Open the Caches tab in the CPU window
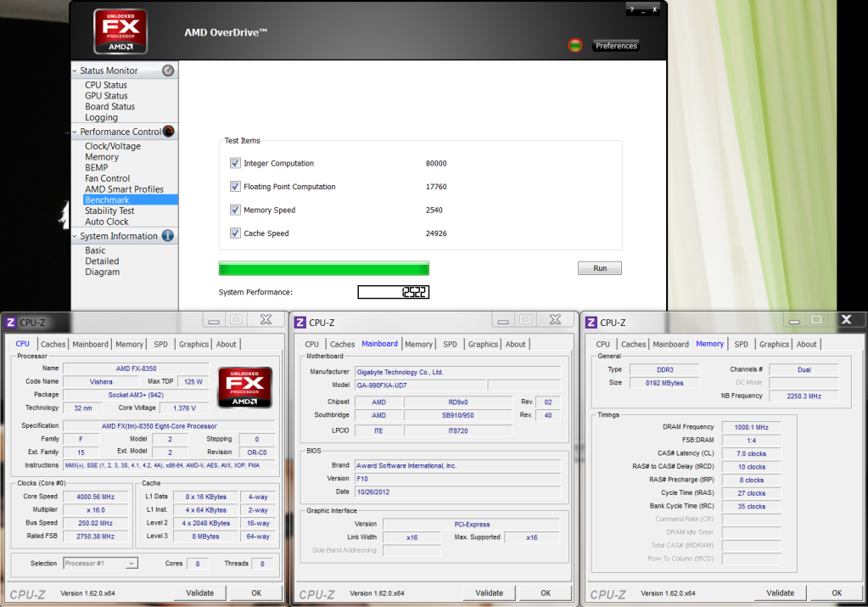Viewport: 868px width, 607px height. point(53,344)
